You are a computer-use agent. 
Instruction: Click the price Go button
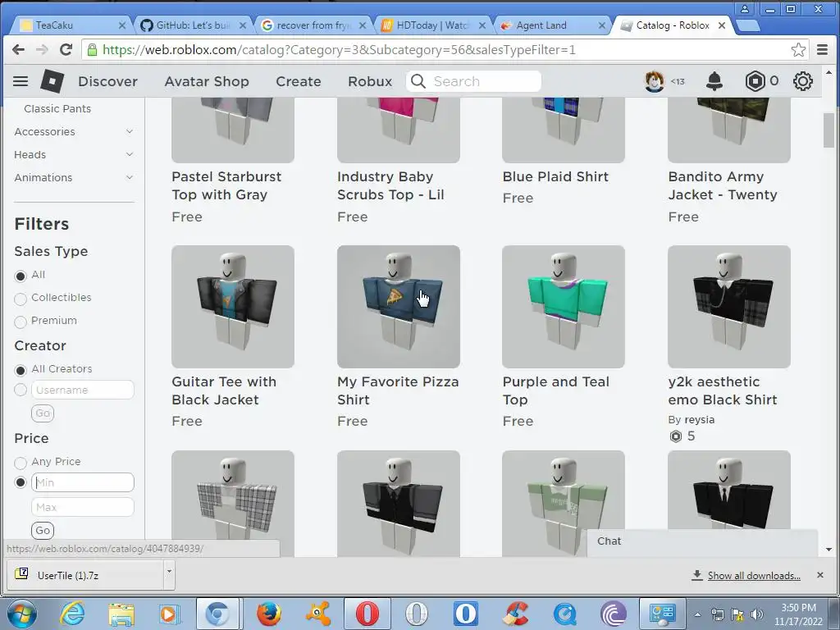pyautogui.click(x=43, y=531)
